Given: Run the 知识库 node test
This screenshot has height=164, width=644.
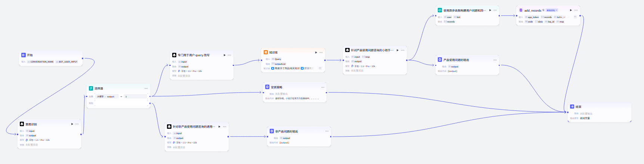Looking at the screenshot, I should click(x=316, y=52).
